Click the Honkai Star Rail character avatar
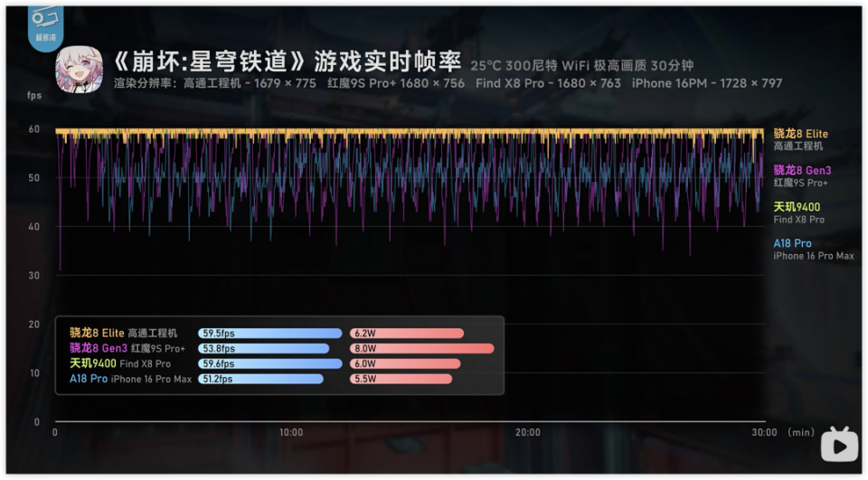This screenshot has height=480, width=868. pos(80,70)
